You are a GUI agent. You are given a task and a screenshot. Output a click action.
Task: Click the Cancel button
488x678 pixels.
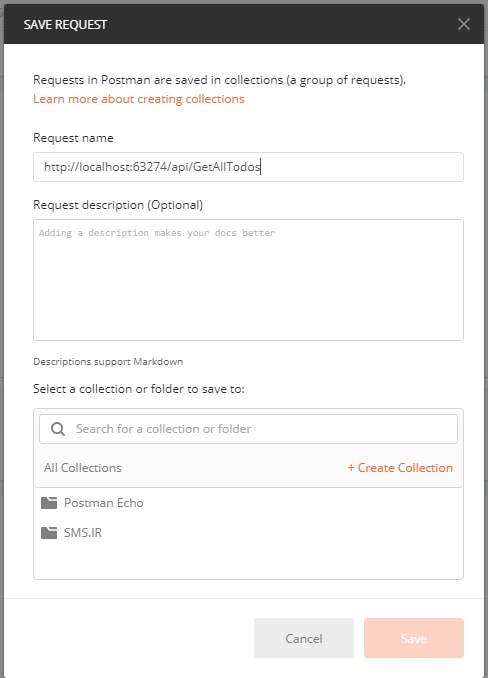coord(304,638)
